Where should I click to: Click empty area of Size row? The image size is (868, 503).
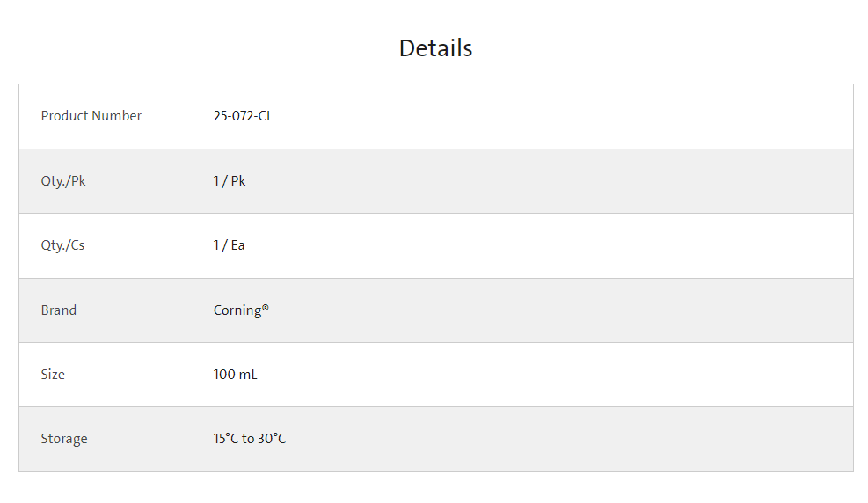tap(553, 375)
